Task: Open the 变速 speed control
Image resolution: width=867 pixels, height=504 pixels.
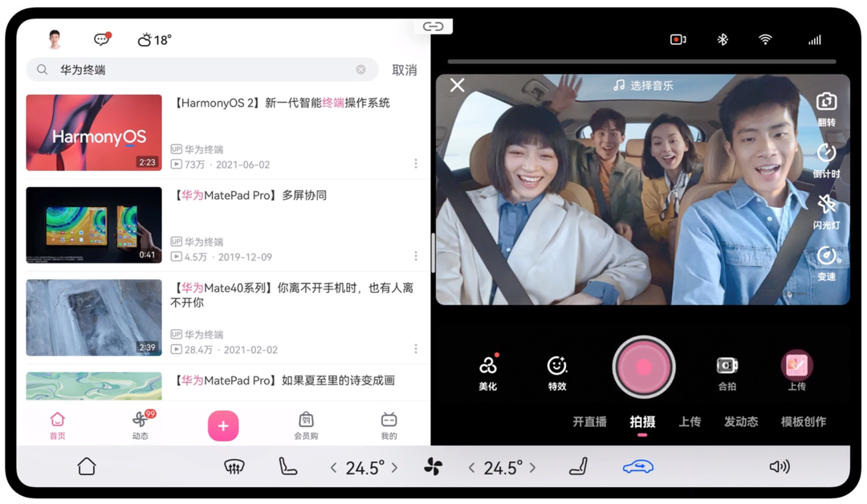Action: [826, 258]
